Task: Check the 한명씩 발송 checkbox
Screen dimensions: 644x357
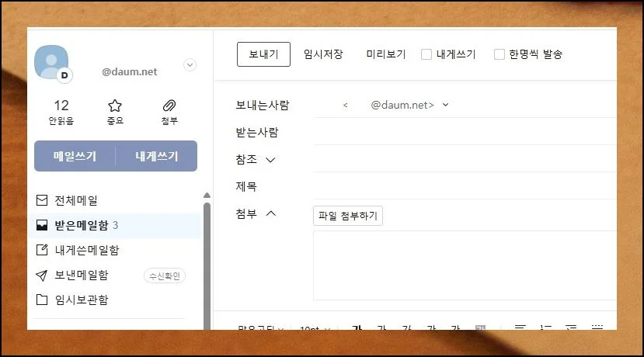Action: (500, 54)
